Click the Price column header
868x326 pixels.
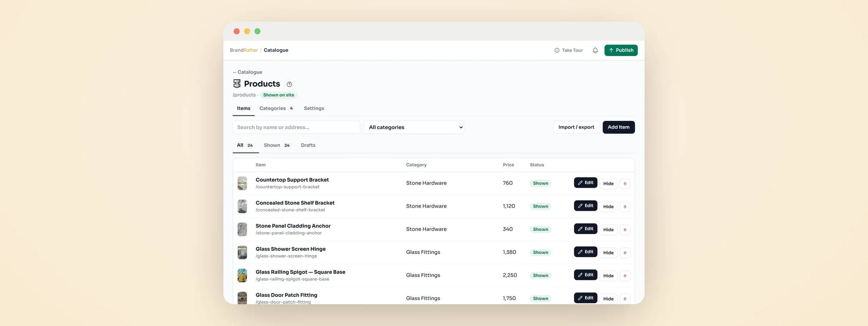click(509, 165)
